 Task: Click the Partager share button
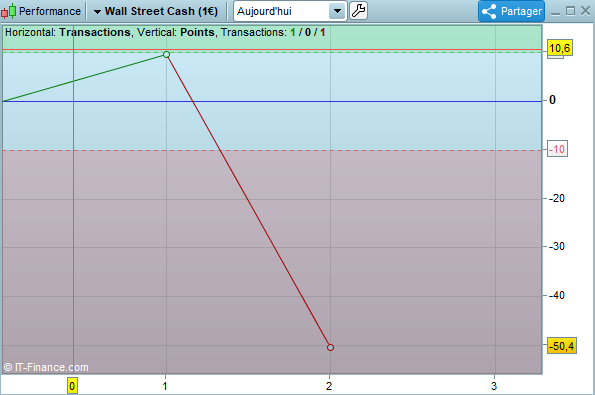pos(511,11)
